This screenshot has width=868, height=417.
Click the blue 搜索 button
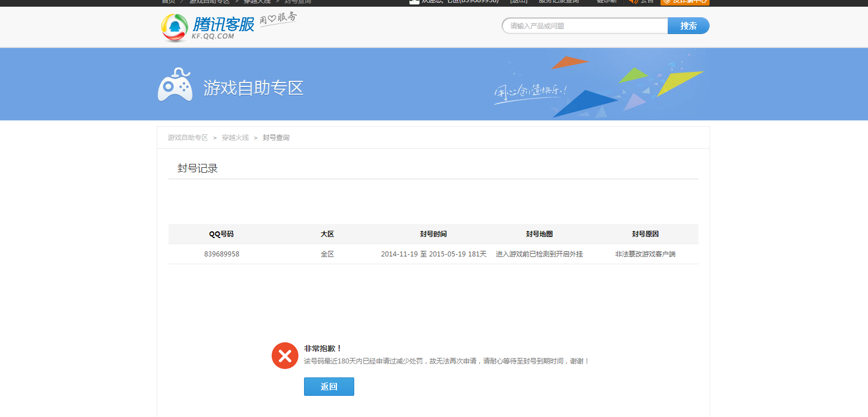tap(688, 26)
